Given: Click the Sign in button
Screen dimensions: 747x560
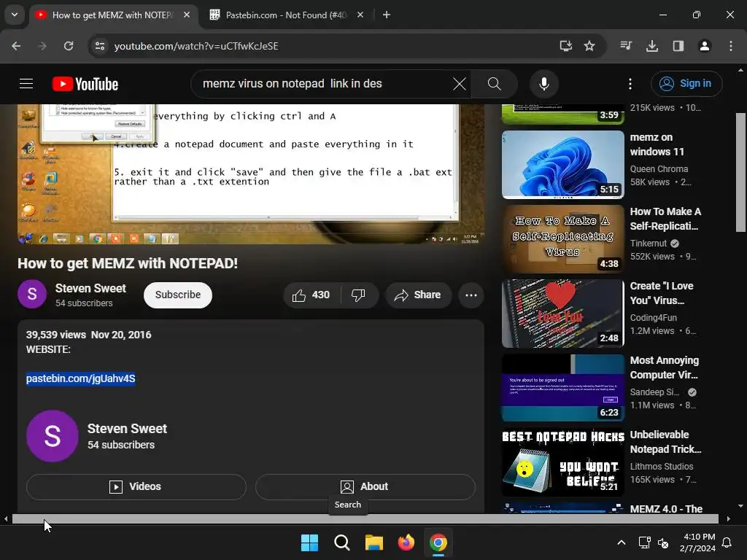Looking at the screenshot, I should 686,84.
